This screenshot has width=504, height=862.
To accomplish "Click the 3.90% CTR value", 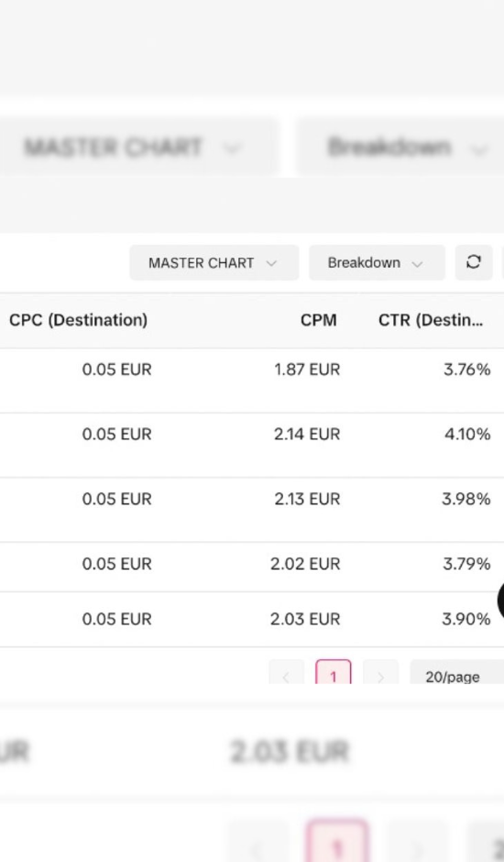I will point(466,619).
